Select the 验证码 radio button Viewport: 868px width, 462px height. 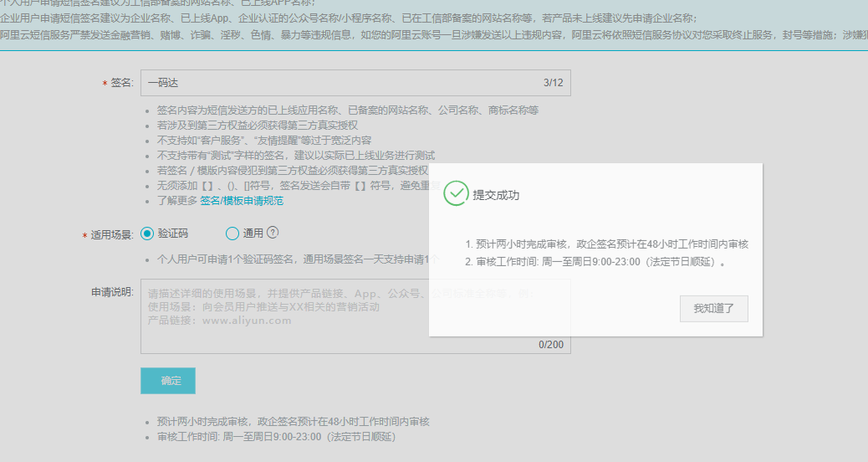148,234
